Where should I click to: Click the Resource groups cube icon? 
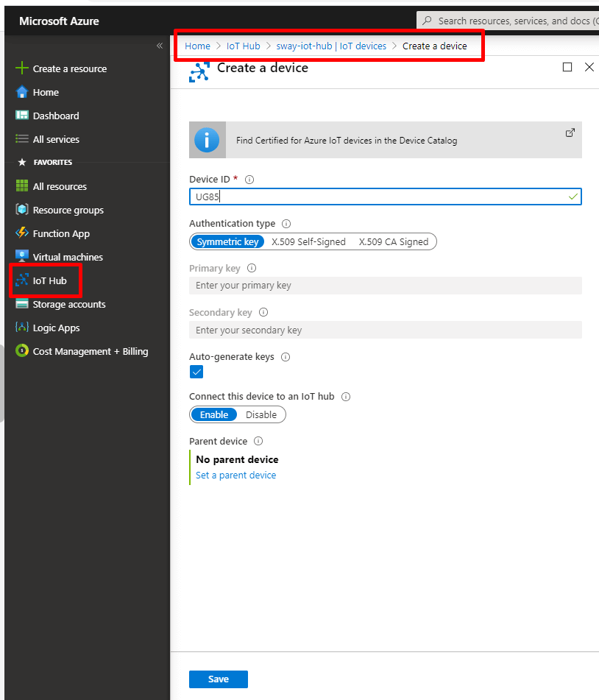point(21,209)
